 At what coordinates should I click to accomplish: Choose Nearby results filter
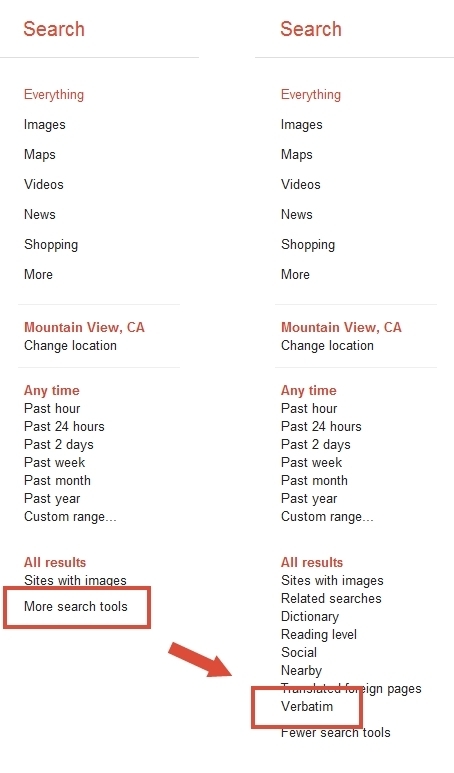(301, 670)
